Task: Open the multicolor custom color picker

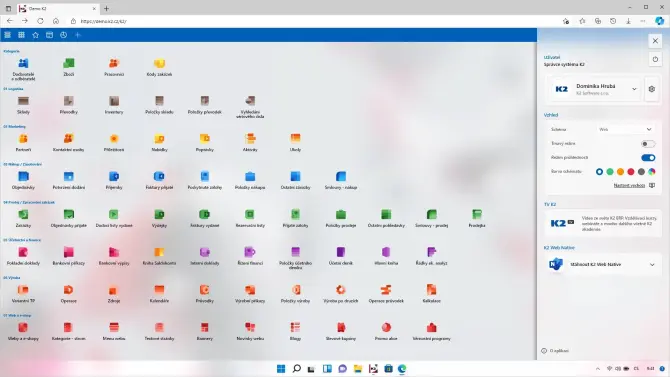Action: pyautogui.click(x=652, y=172)
